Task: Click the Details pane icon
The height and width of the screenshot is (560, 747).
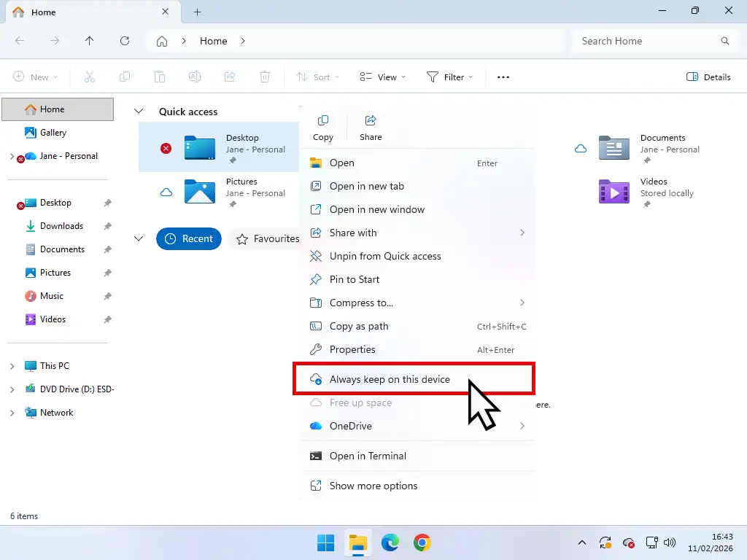Action: click(x=708, y=77)
